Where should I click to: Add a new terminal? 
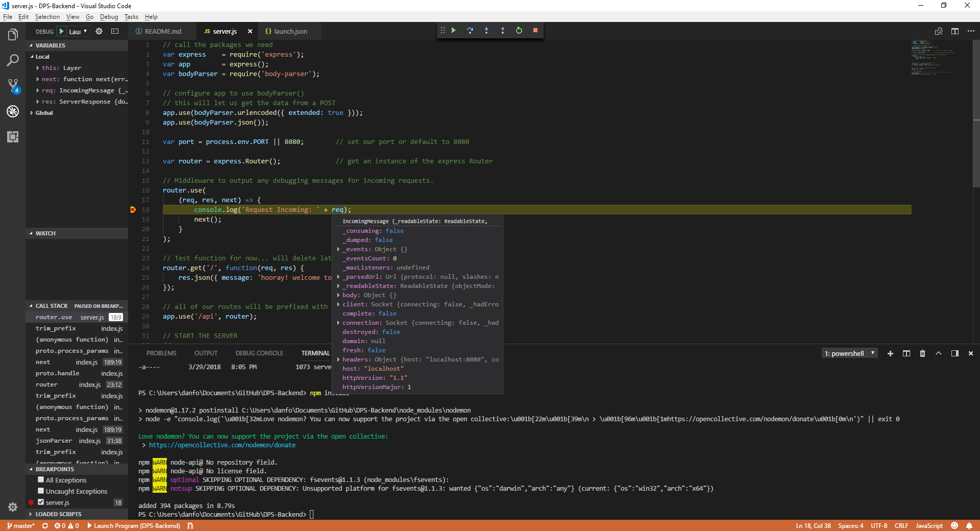[x=890, y=353]
